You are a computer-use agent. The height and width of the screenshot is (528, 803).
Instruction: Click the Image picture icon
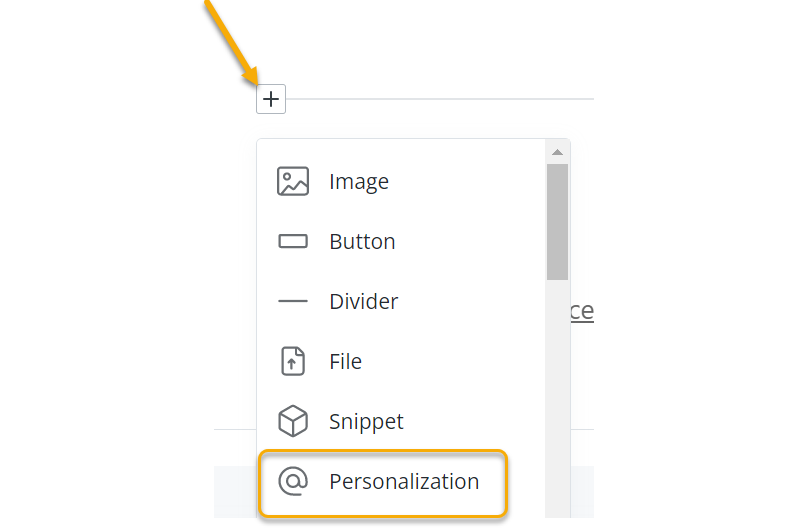[x=293, y=182]
